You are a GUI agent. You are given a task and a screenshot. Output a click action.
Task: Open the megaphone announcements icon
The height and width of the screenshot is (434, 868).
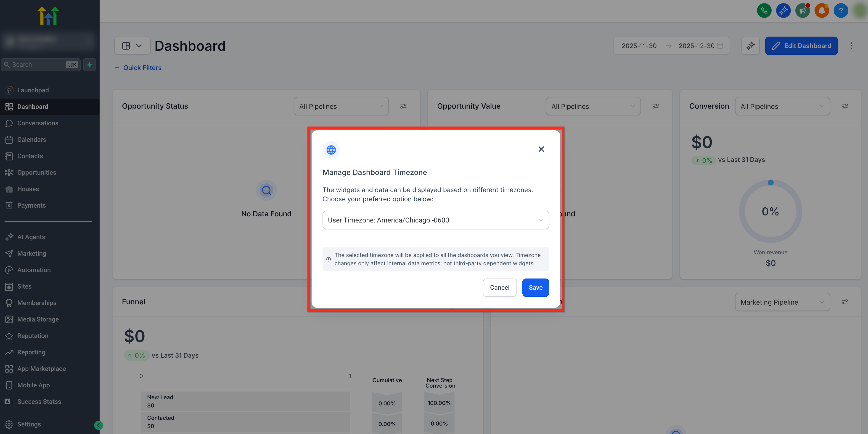(x=802, y=11)
